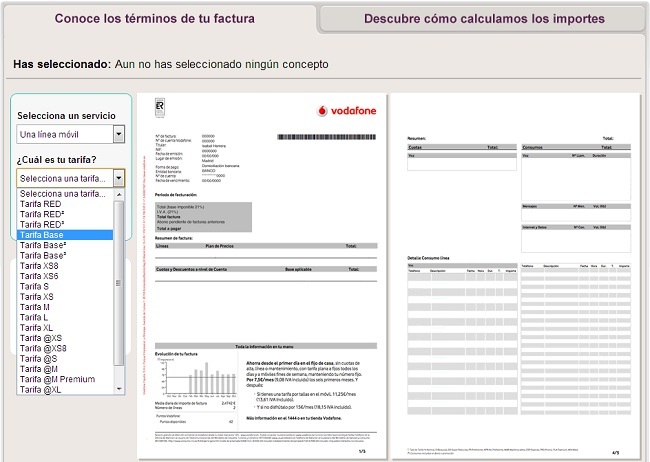Image resolution: width=650 pixels, height=462 pixels.
Task: Click 'Detalle Consumo Línea' heading on second page
Action: click(x=428, y=258)
